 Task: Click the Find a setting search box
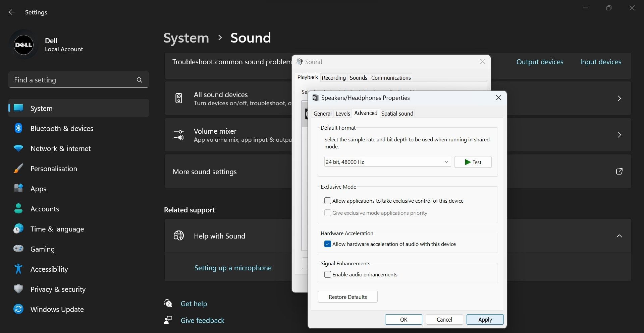coord(78,80)
